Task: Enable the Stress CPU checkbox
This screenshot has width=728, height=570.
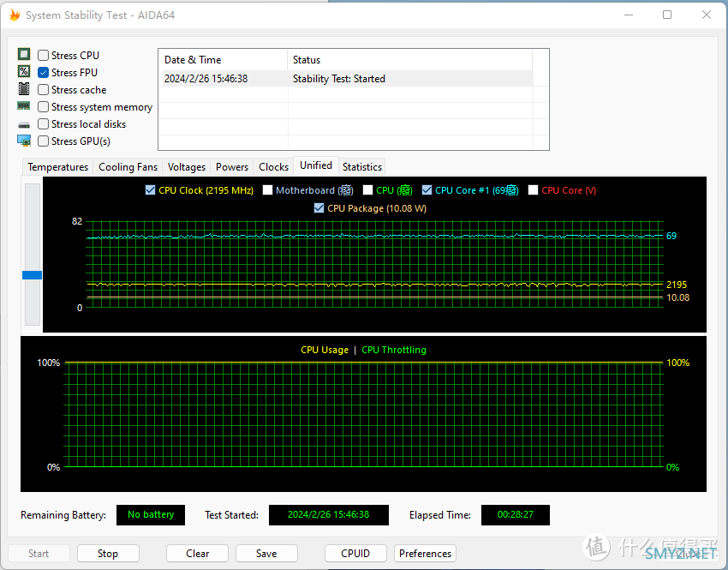Action: (x=43, y=55)
